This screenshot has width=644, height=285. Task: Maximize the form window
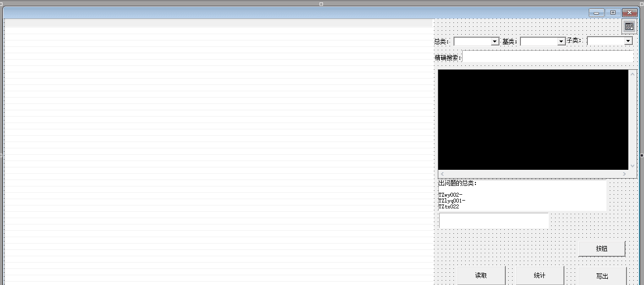[613, 13]
